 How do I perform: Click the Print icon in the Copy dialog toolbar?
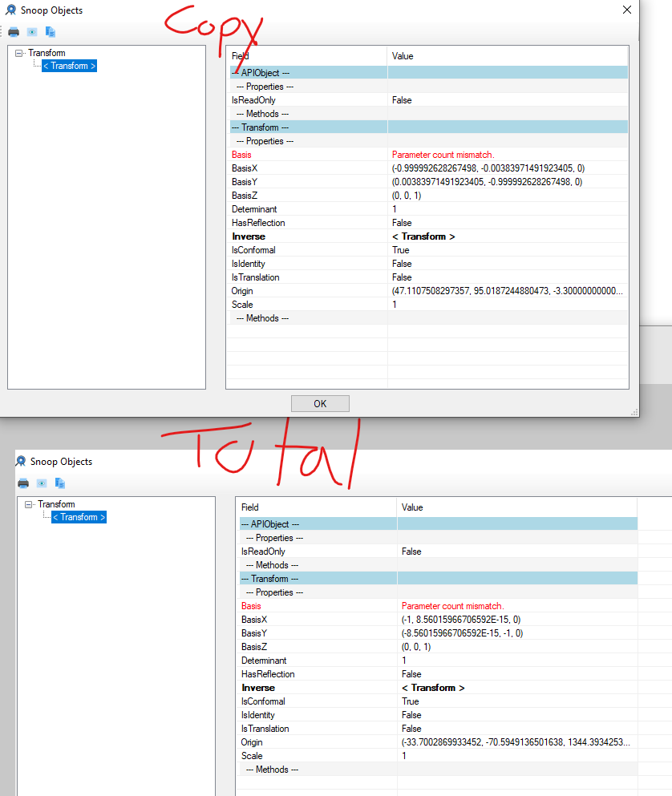pos(12,31)
